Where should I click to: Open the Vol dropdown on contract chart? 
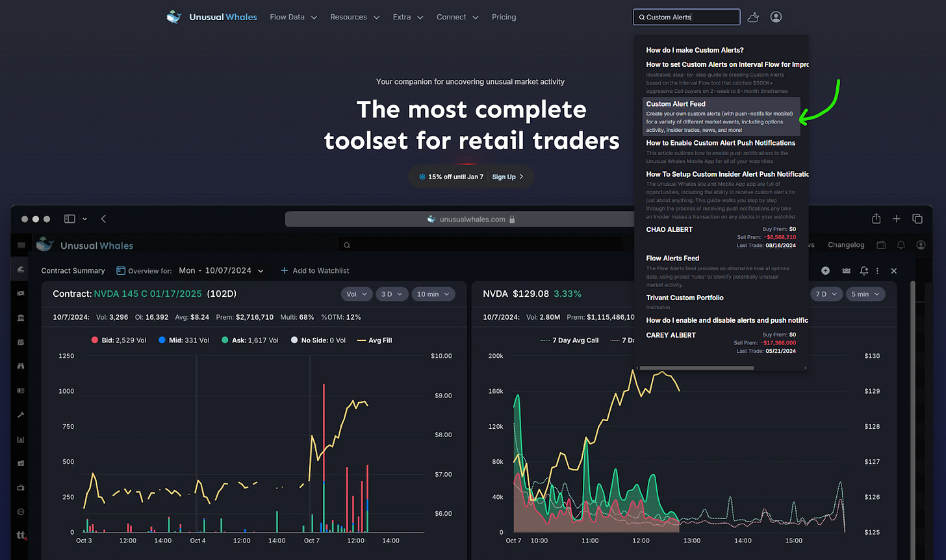click(356, 294)
